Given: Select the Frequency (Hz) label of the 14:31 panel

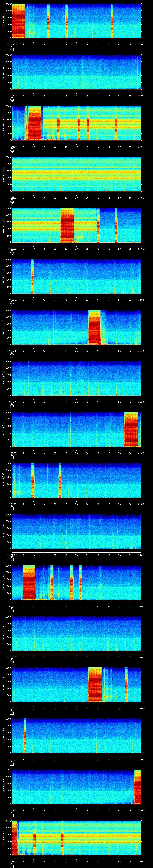Looking at the screenshot, I should point(3,481).
